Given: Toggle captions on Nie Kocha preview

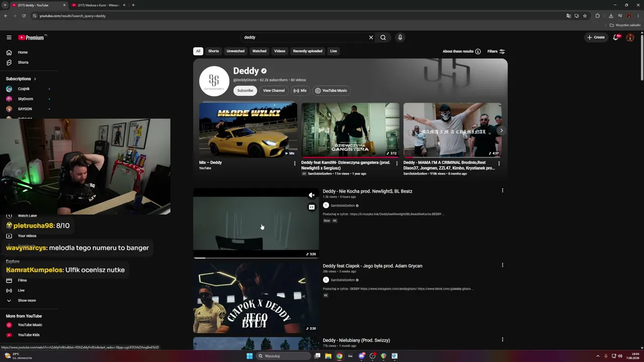Looking at the screenshot, I should pyautogui.click(x=312, y=207).
